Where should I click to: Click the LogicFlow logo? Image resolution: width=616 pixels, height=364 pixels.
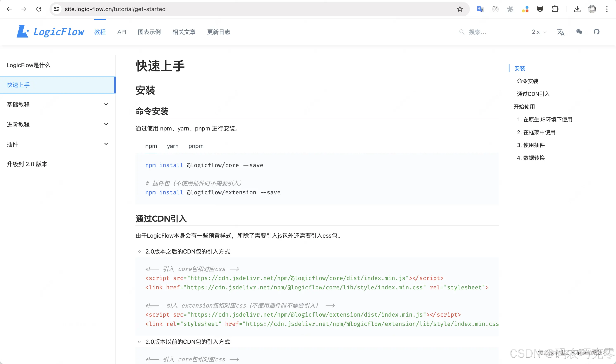tap(50, 32)
